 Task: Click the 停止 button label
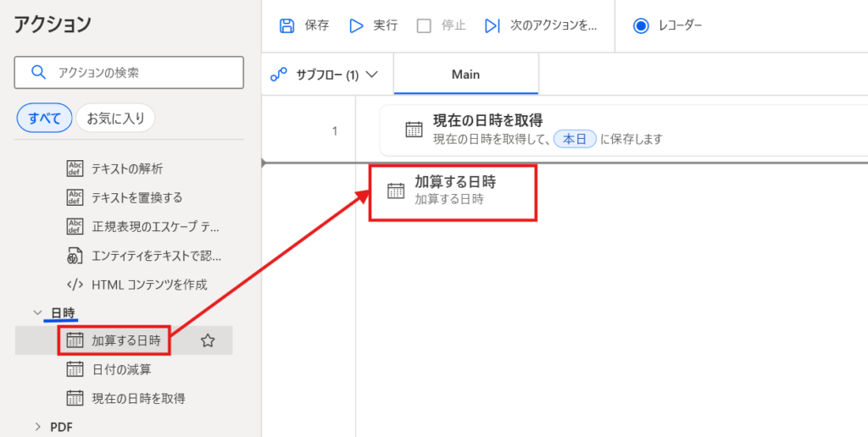(453, 25)
